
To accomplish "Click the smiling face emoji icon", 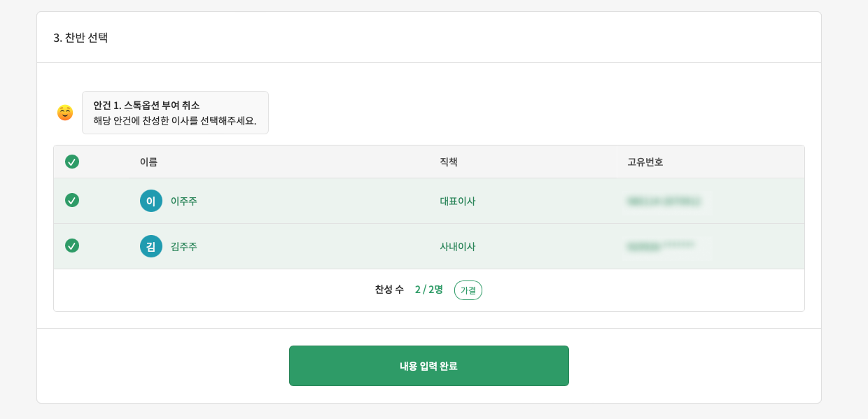I will pyautogui.click(x=65, y=112).
